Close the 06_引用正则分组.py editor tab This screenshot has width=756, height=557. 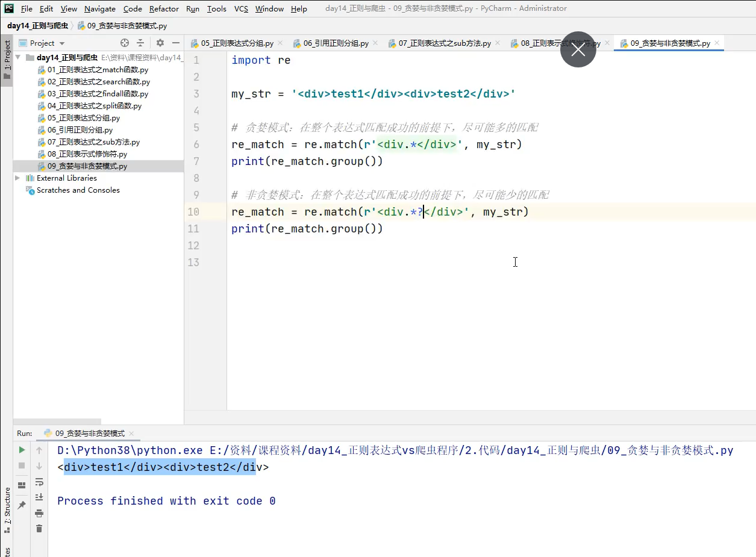pyautogui.click(x=375, y=43)
